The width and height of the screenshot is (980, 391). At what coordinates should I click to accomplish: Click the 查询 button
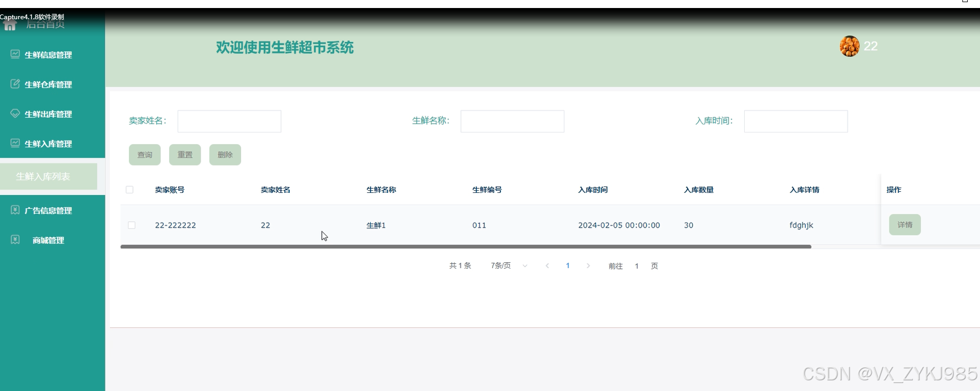145,155
